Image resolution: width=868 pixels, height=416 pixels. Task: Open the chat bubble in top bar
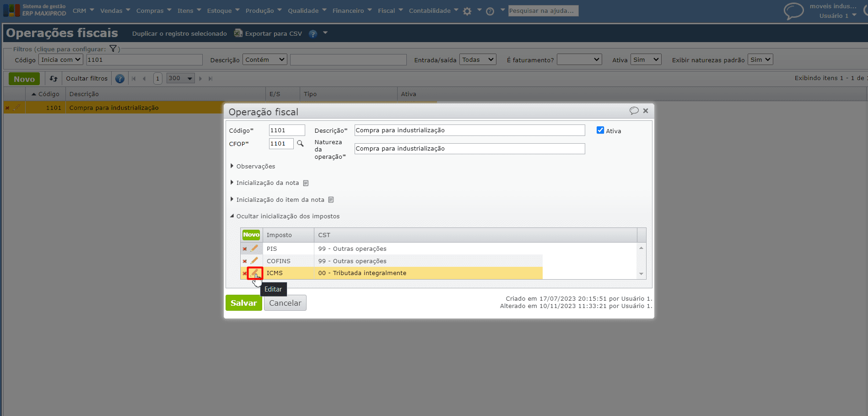793,11
